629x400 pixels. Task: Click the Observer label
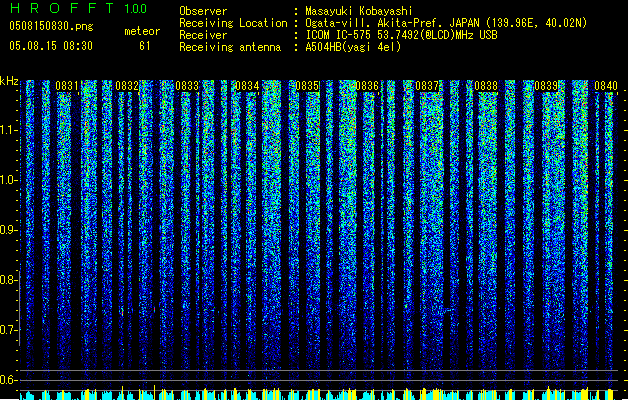[x=203, y=11]
